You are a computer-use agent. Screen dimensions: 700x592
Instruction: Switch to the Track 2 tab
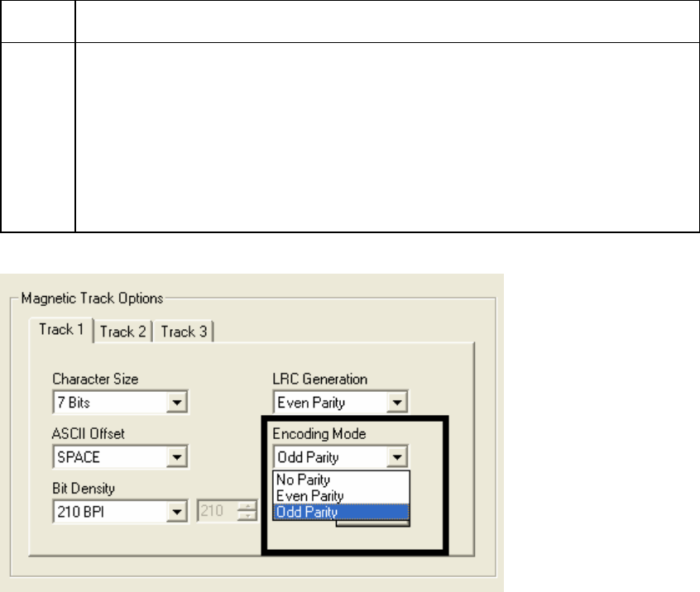pyautogui.click(x=122, y=332)
